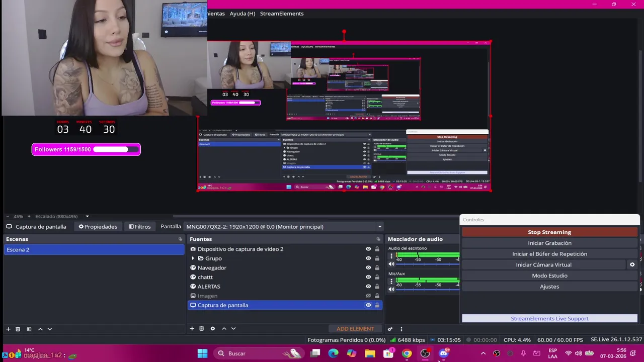Delete selected scene with trash icon
The height and width of the screenshot is (362, 644).
[18, 329]
